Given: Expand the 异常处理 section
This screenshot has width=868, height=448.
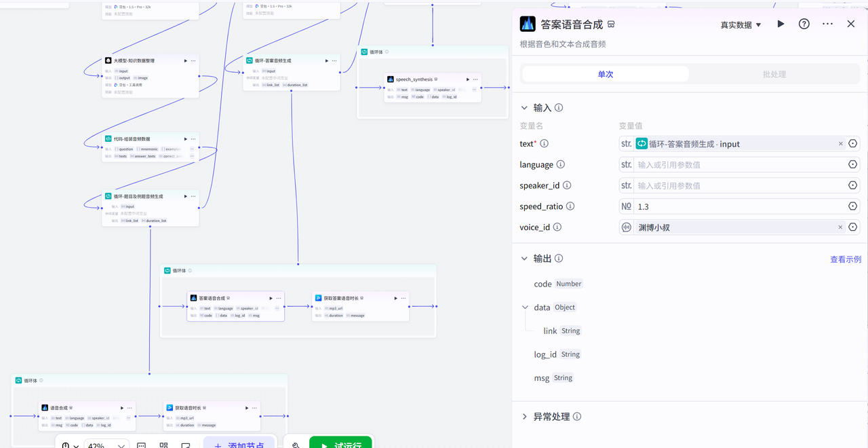Looking at the screenshot, I should point(524,416).
